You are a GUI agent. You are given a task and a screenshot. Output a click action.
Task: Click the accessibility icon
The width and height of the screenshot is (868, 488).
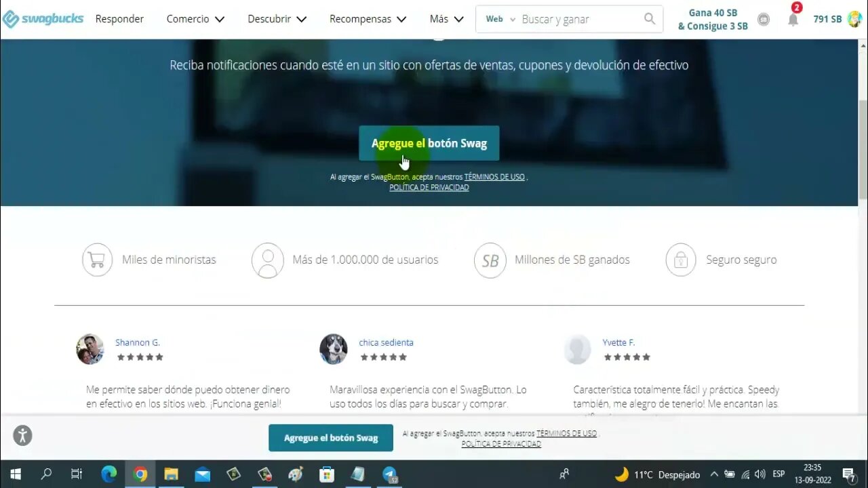22,435
